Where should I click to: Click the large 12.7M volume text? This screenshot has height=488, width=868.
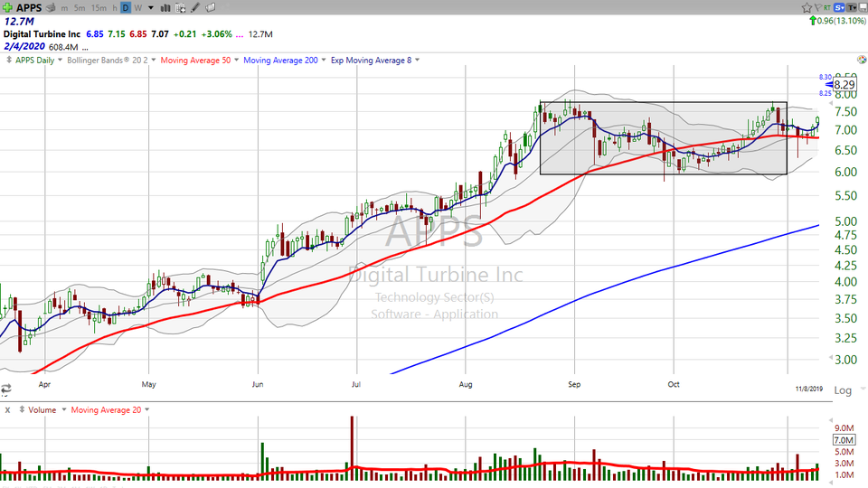[x=19, y=22]
